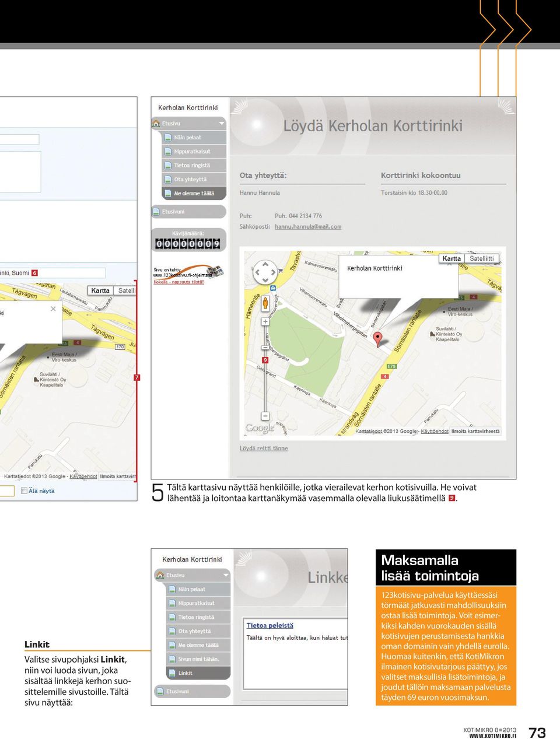Screen dimensions: 560x739
Task: Open Käyttöehdot on the left map
Action: (83, 477)
